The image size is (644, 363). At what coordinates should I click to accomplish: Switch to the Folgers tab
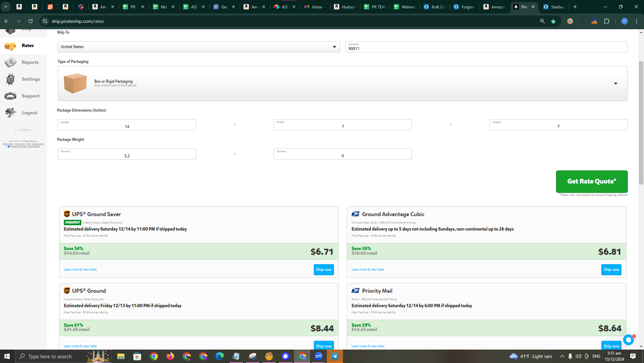pyautogui.click(x=465, y=7)
